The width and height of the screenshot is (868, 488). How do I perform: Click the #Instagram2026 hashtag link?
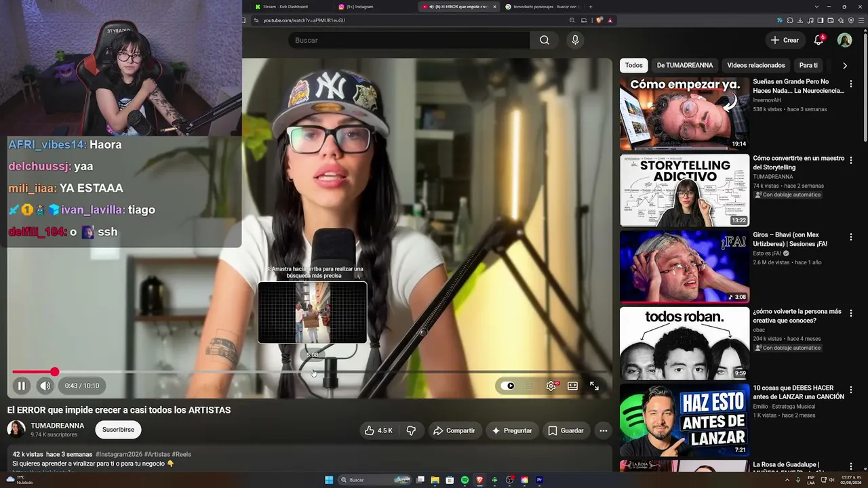pos(119,454)
